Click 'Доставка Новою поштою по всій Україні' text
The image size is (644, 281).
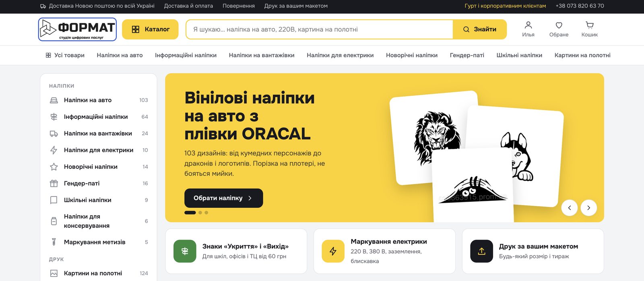pyautogui.click(x=101, y=6)
